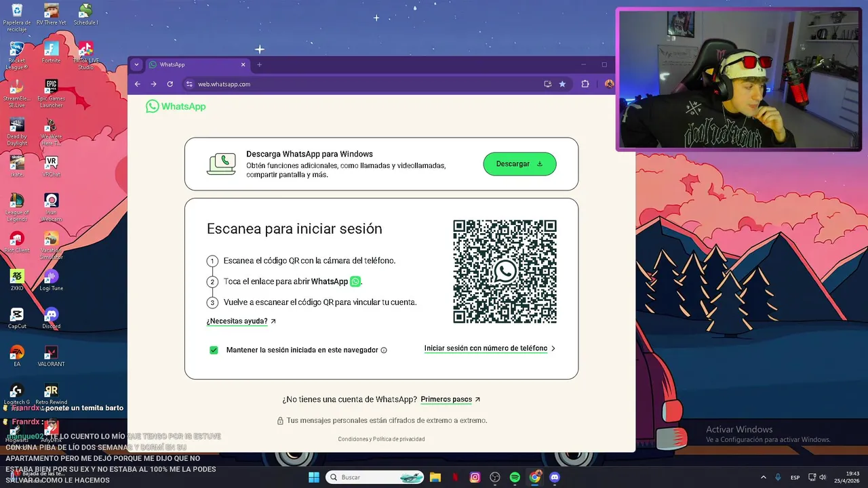Show hidden system tray icons chevron
This screenshot has width=868, height=488.
763,477
